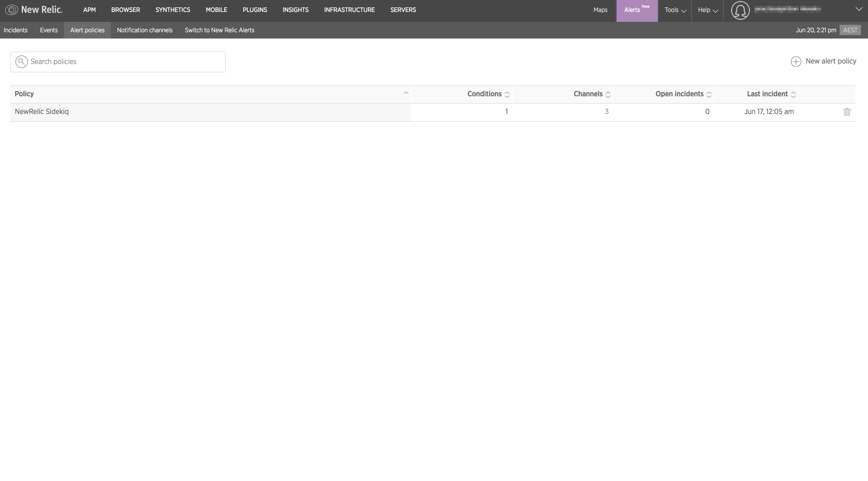
Task: Open the Help dropdown menu
Action: click(x=708, y=10)
